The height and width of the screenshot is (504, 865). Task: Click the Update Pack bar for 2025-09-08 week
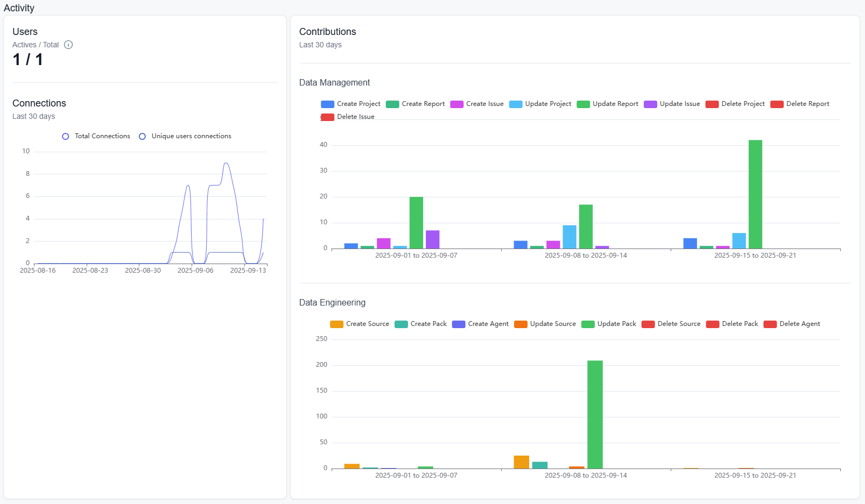tap(595, 414)
